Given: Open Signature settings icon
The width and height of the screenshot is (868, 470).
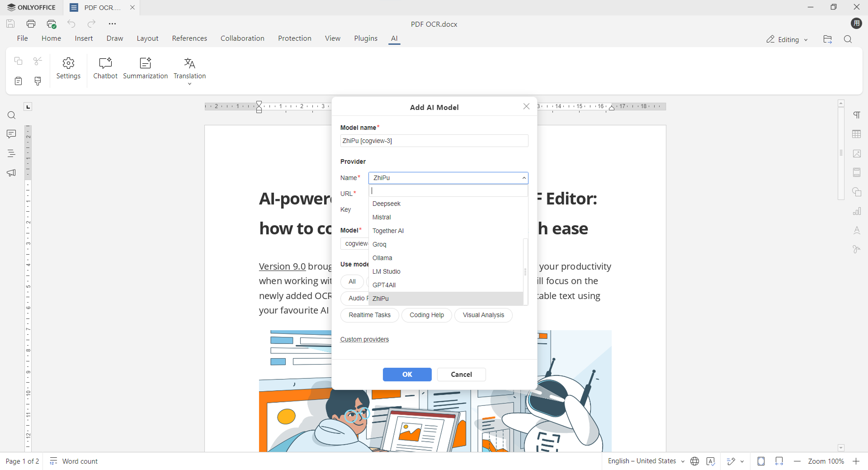Looking at the screenshot, I should (x=857, y=249).
